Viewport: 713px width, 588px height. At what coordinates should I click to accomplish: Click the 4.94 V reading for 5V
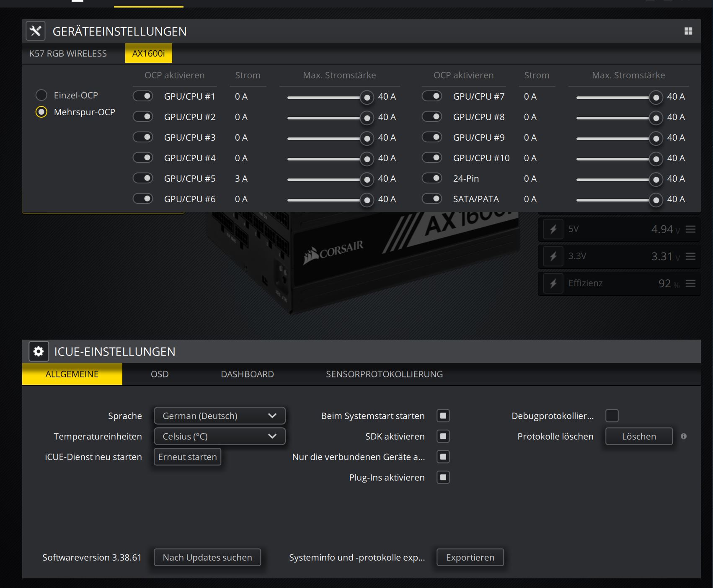[x=665, y=229]
